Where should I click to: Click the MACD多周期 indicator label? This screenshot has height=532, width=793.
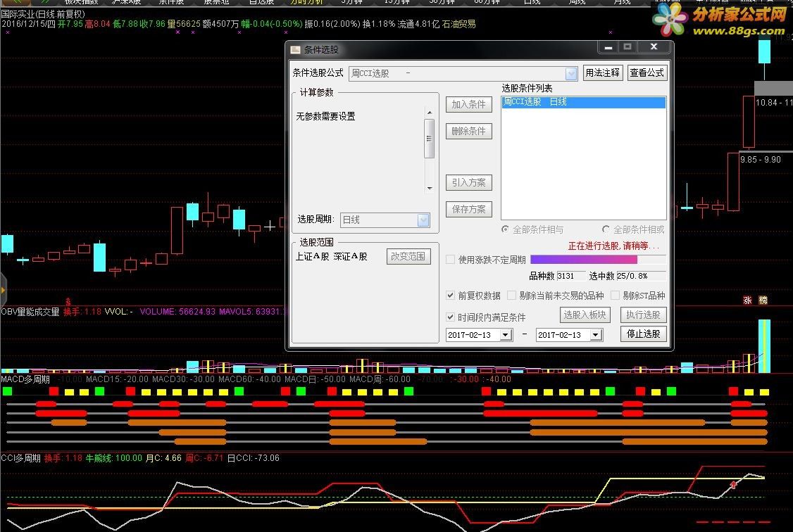click(x=25, y=379)
